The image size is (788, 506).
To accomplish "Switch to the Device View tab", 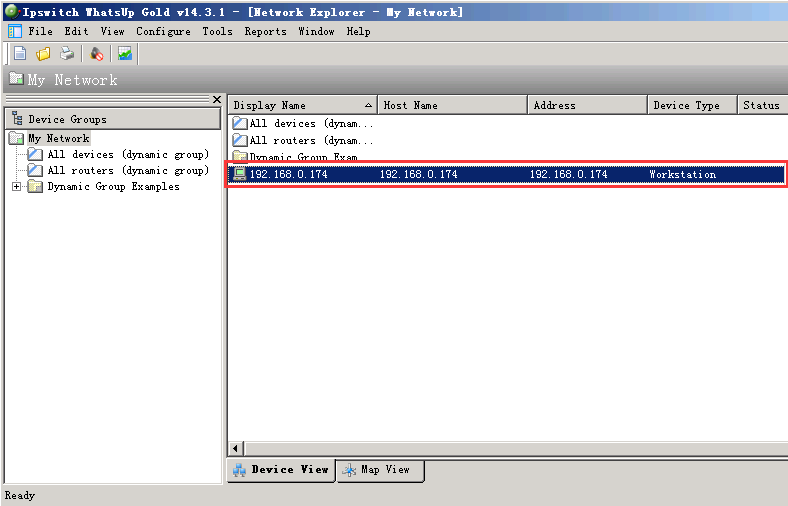I will (x=280, y=470).
